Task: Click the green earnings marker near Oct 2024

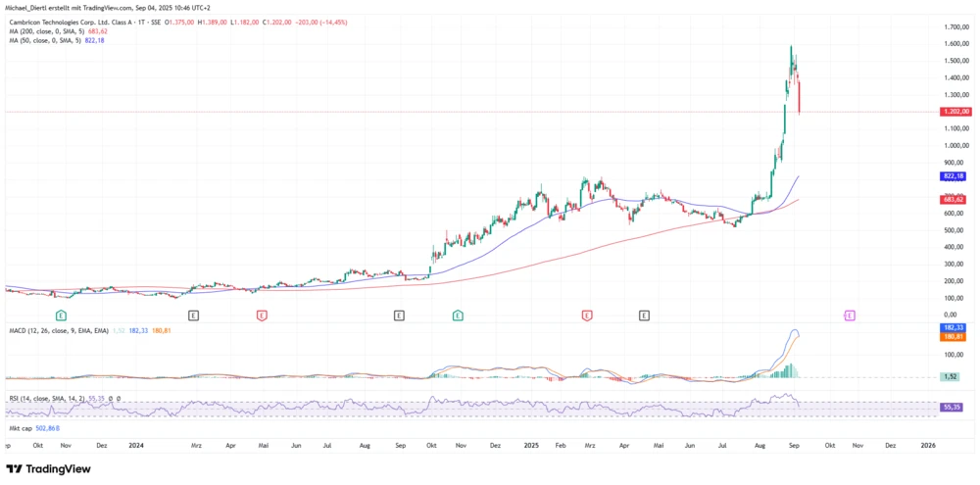Action: (x=458, y=315)
